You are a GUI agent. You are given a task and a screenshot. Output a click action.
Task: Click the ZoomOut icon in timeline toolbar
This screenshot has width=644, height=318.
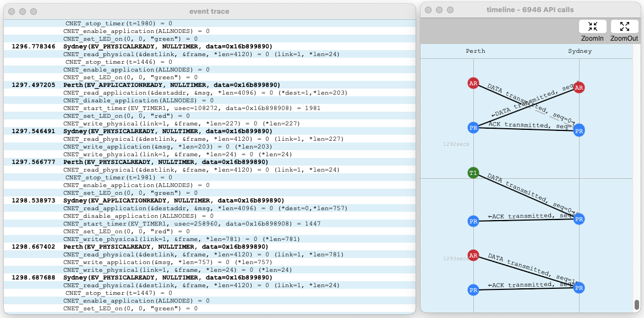[624, 26]
